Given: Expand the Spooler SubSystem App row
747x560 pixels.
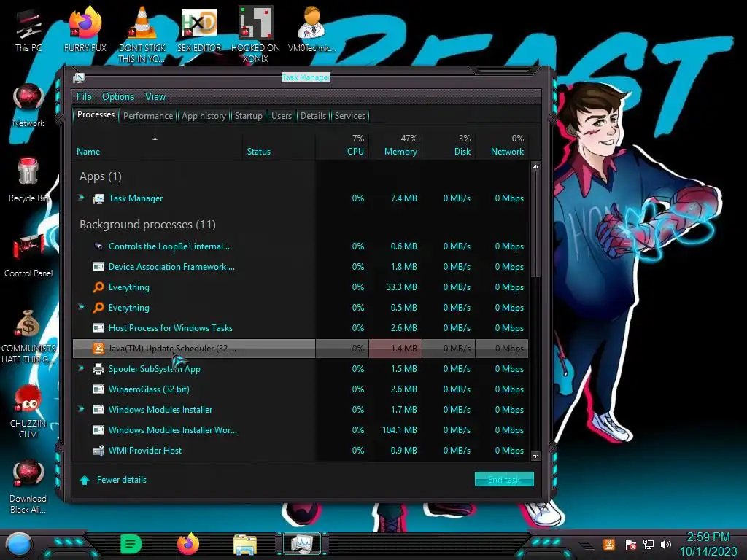Looking at the screenshot, I should pos(81,368).
